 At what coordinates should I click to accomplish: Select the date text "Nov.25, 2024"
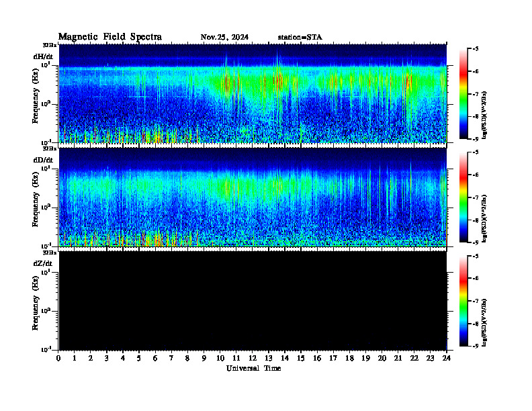coord(224,38)
